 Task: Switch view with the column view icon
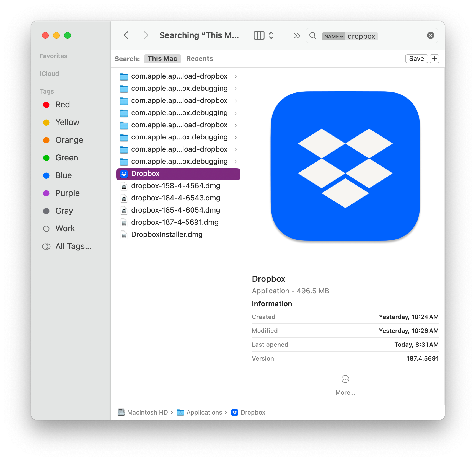point(259,35)
